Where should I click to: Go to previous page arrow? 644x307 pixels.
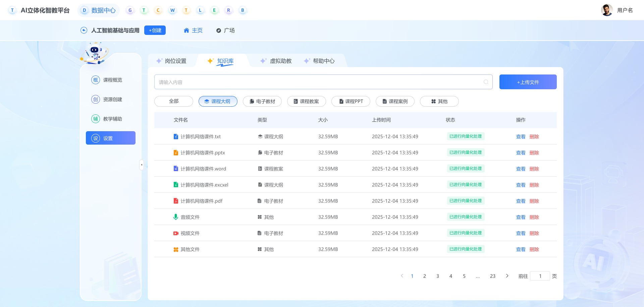402,276
